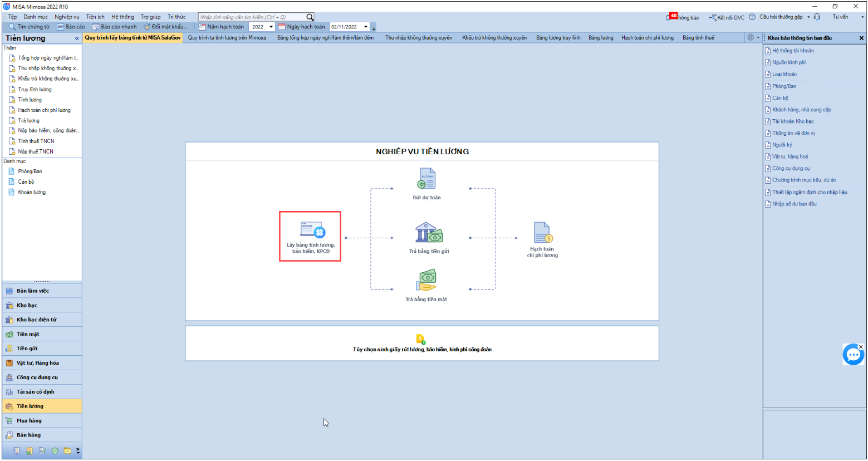868x461 pixels.
Task: Open the Hệ thống menu
Action: (x=122, y=17)
